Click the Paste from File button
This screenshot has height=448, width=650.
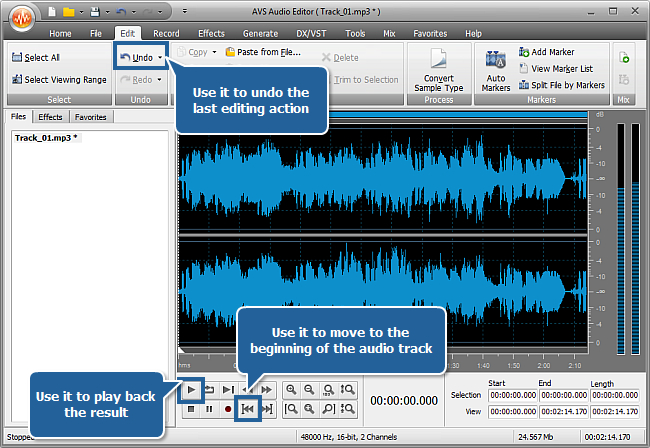click(x=263, y=52)
